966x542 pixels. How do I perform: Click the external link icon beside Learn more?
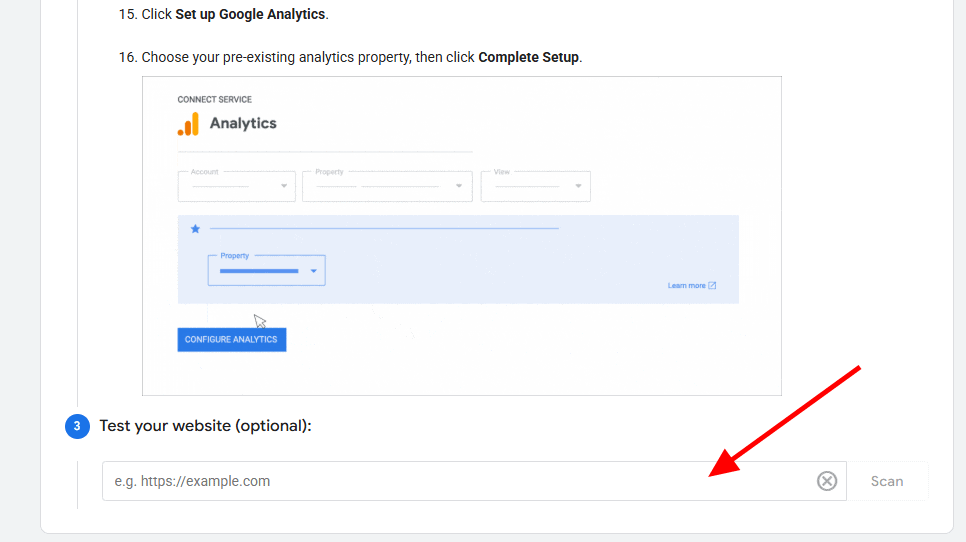[x=712, y=286]
